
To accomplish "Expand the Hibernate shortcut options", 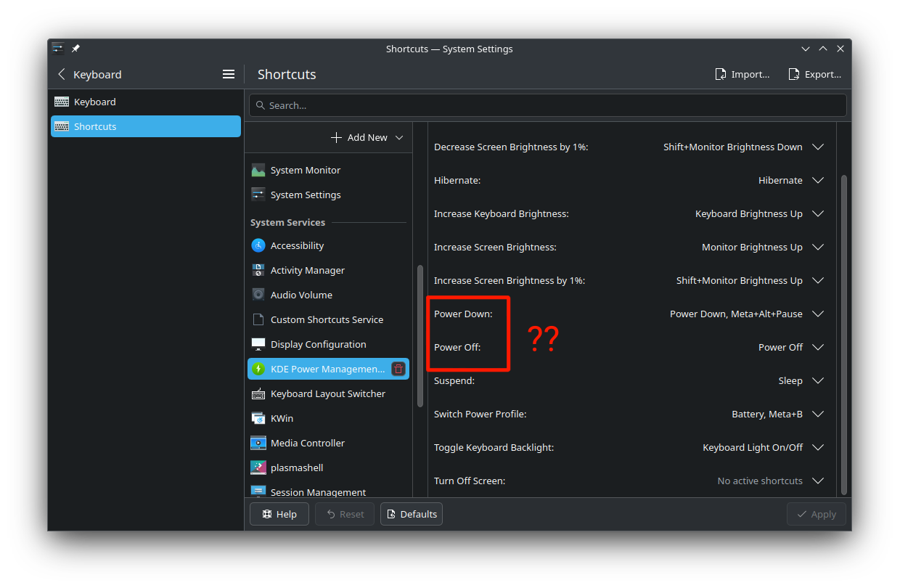I will 818,180.
